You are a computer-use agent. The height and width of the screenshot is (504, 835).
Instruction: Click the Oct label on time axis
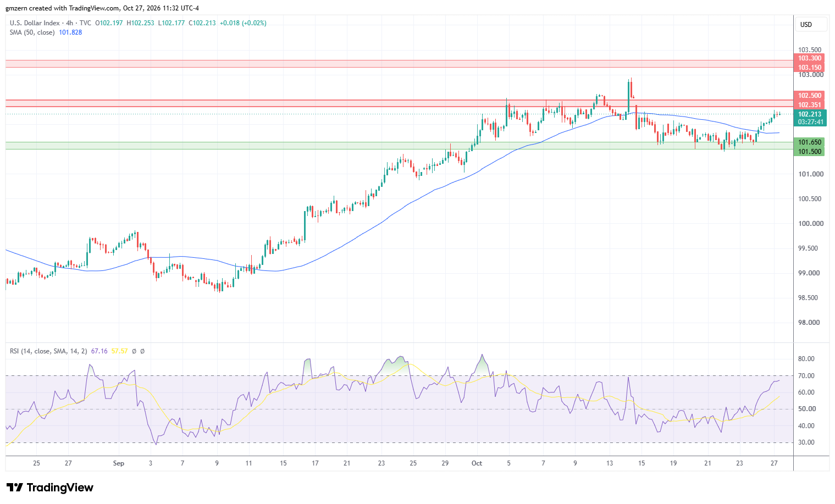click(477, 463)
